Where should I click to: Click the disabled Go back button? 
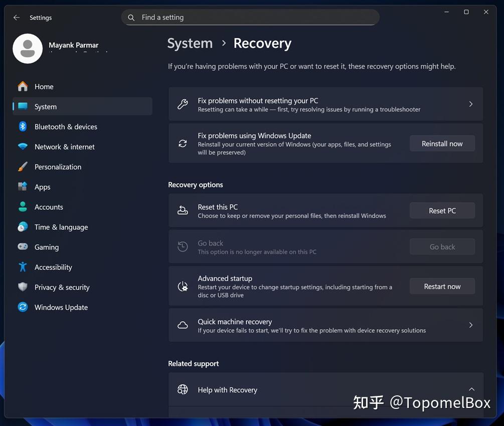coord(442,246)
